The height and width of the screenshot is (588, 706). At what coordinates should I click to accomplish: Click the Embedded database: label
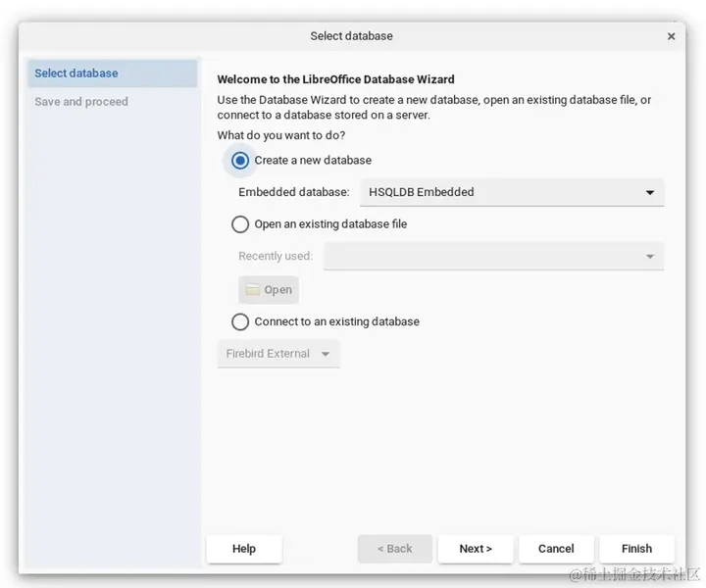294,192
